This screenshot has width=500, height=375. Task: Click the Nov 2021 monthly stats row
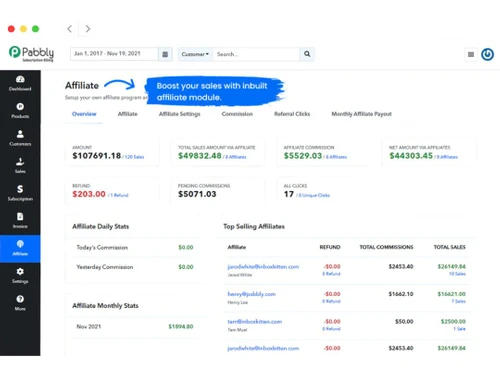pos(135,327)
